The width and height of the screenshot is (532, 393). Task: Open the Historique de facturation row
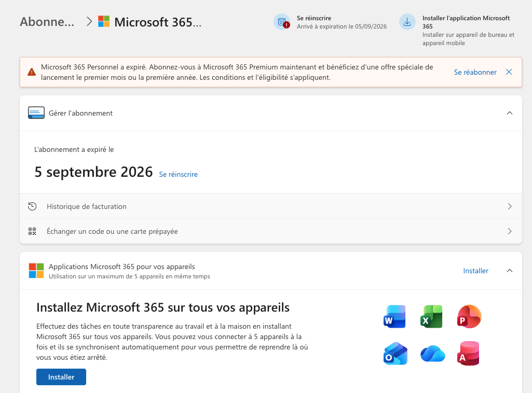pyautogui.click(x=271, y=206)
